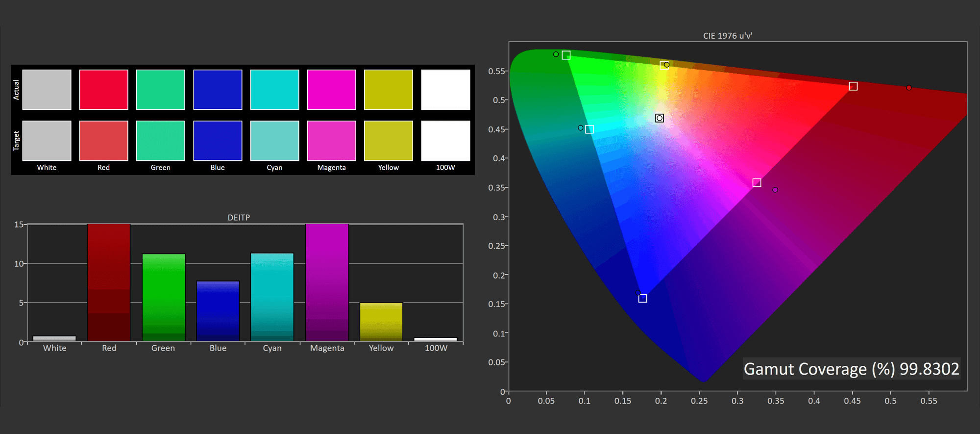Click the Gamut Coverage percentage label
Viewport: 980px width, 434px height.
851,369
